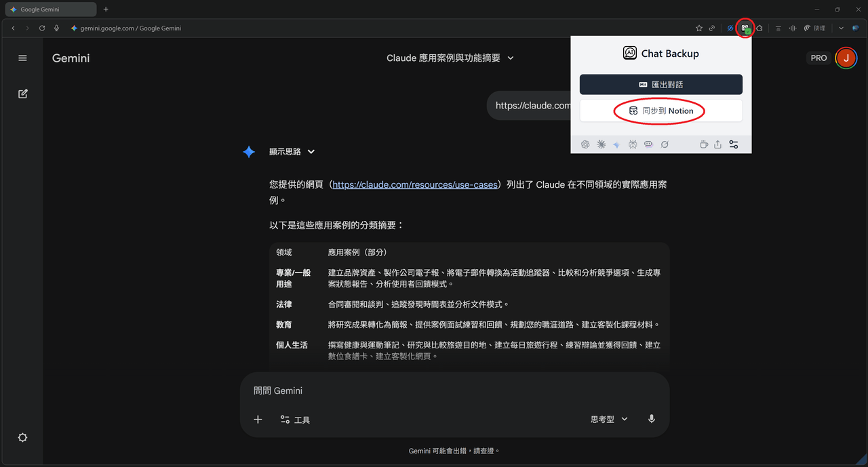Open Gemini settings gear icon

(22, 438)
